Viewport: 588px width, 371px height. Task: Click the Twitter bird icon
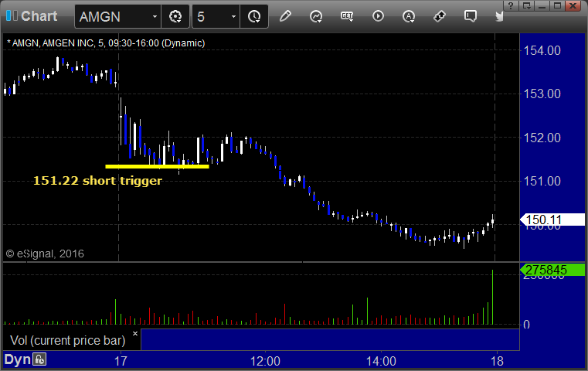[x=499, y=16]
